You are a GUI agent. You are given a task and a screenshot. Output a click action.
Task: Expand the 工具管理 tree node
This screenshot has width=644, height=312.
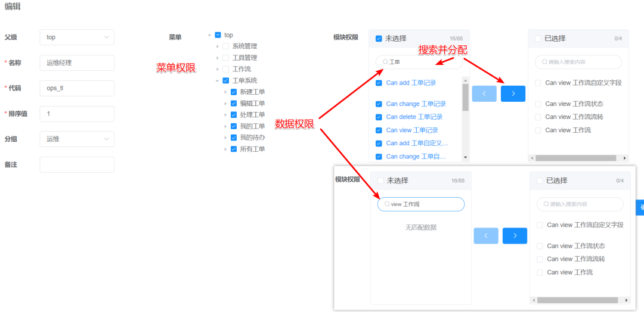(218, 58)
